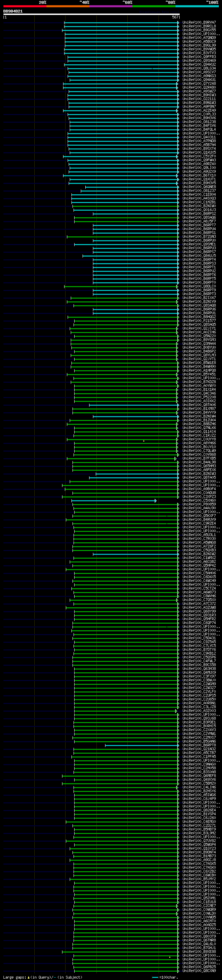Open hit UniRef100_Q84UJ5

click(x=199, y=256)
